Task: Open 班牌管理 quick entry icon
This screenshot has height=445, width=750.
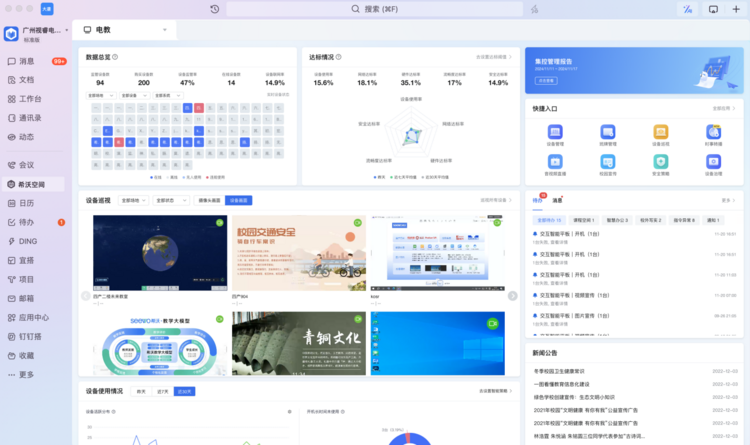Action: 607,132
